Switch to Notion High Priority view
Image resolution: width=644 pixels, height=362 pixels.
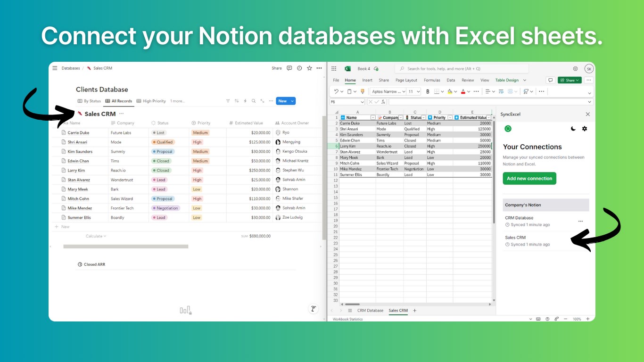click(151, 101)
